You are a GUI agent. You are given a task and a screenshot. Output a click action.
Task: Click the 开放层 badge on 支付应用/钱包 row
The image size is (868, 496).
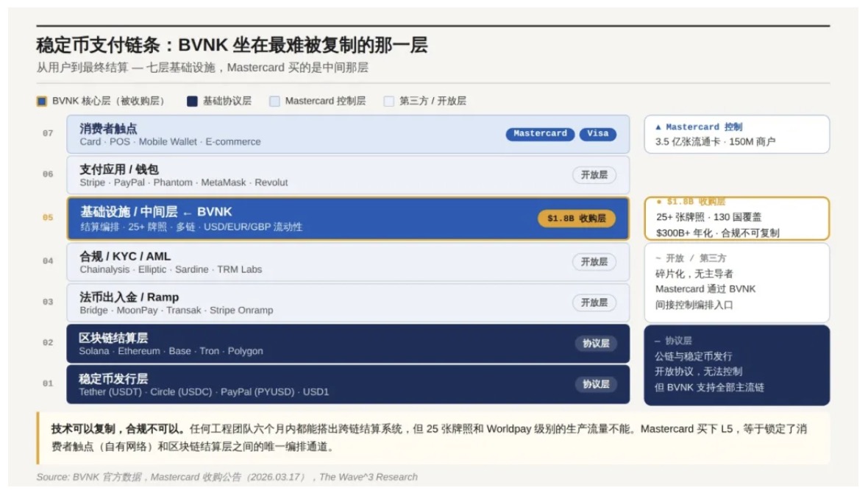pyautogui.click(x=596, y=175)
